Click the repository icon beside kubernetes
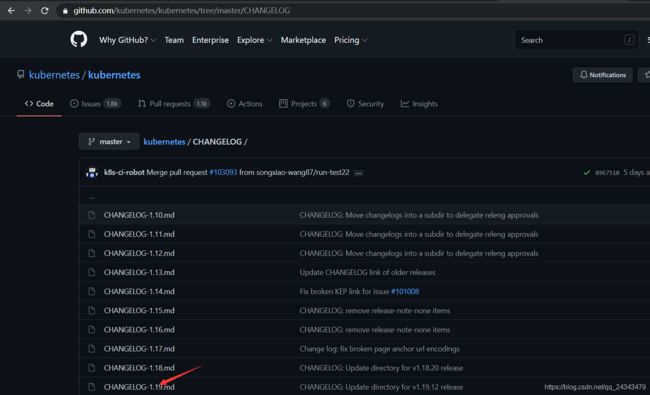The image size is (650, 395). click(20, 75)
